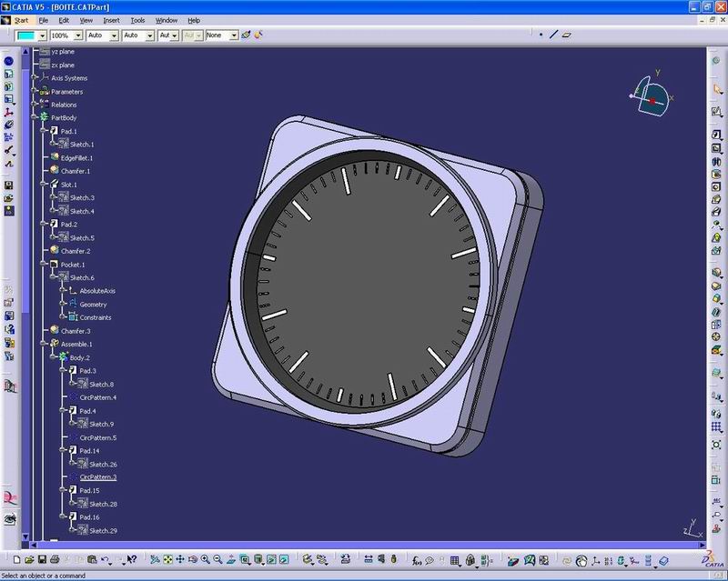Start the Sketcher tool on right toolbar
The image size is (728, 581).
point(717,111)
